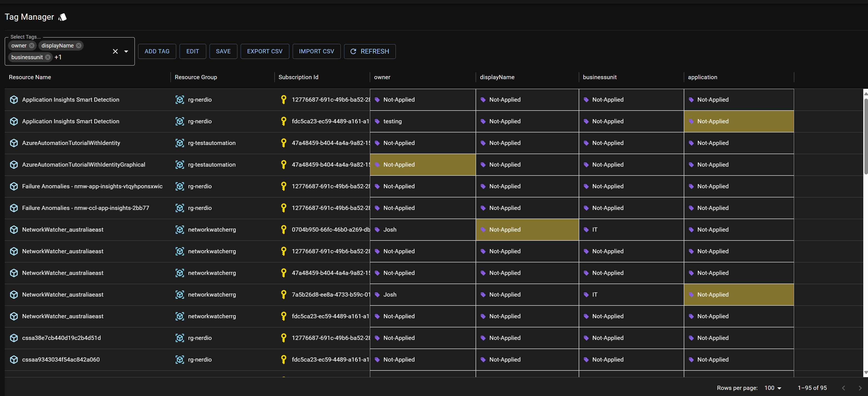This screenshot has height=396, width=868.
Task: Select 'IT' businessunit cell in 7a5b26d8 row
Action: coord(631,295)
